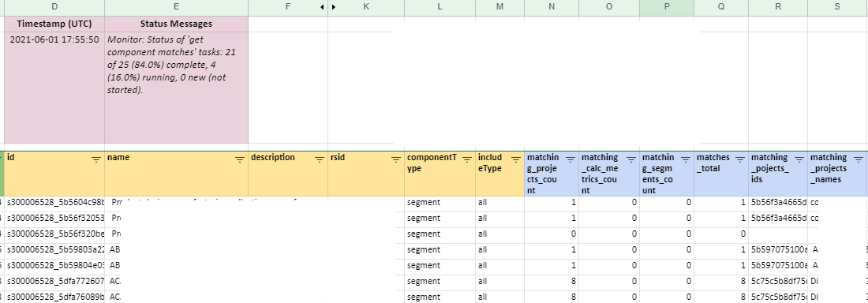Select id cell s300006528_5b56f32053

[x=54, y=219]
